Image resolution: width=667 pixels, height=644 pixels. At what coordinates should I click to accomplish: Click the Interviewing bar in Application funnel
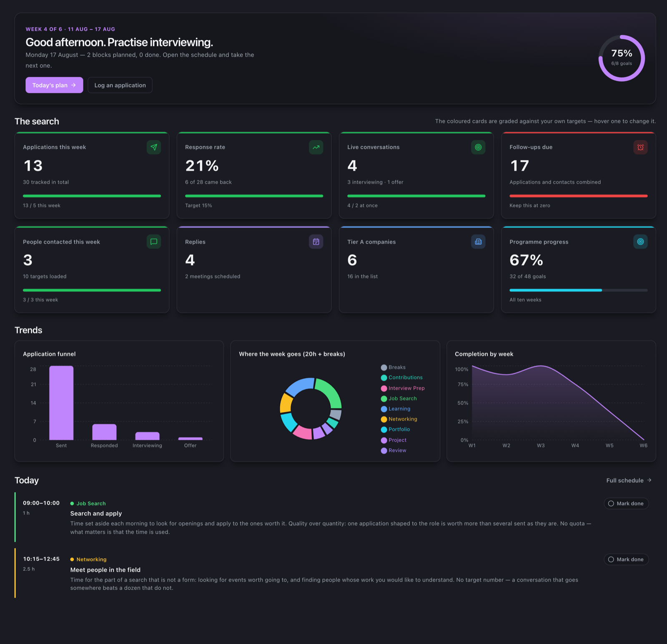147,436
